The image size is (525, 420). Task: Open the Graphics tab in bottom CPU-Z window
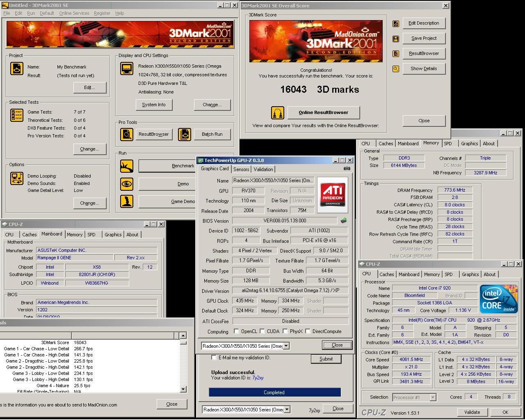pyautogui.click(x=470, y=274)
